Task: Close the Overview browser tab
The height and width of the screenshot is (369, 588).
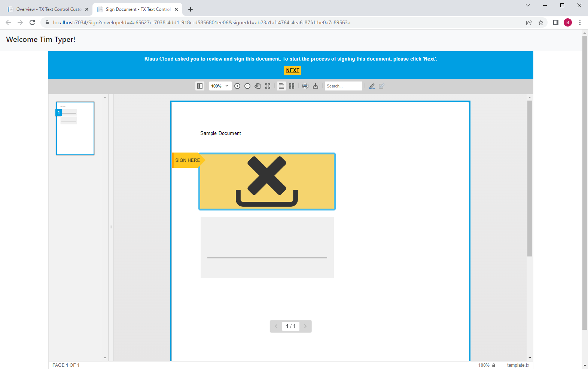Action: [87, 9]
